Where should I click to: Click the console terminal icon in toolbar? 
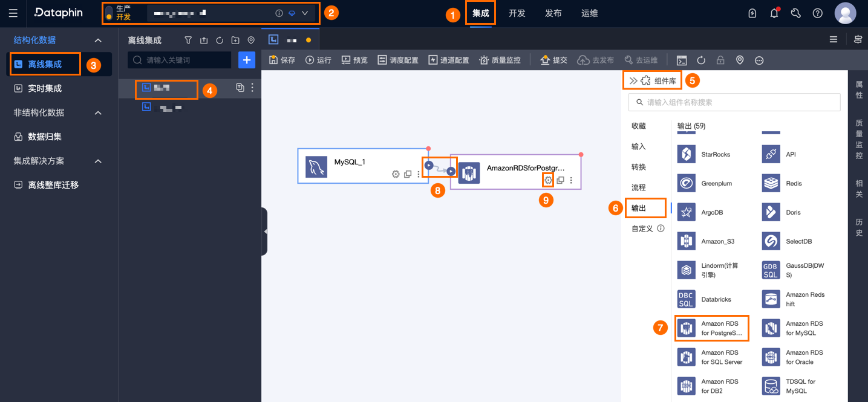click(682, 60)
